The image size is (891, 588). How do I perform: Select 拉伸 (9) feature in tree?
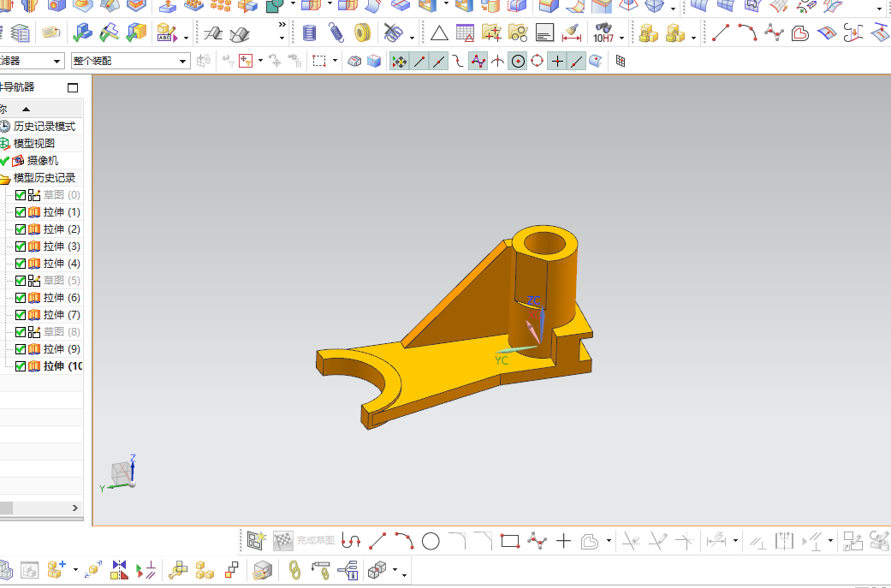62,349
